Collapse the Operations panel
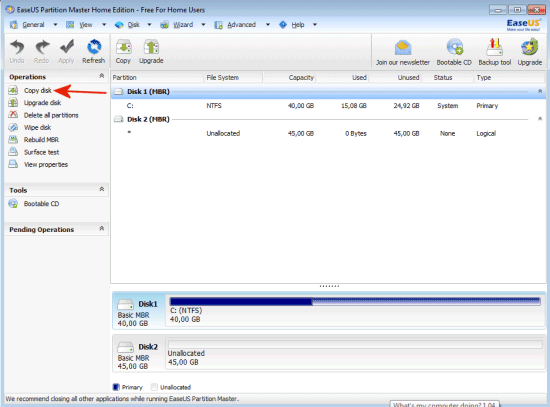Image resolution: width=550 pixels, height=407 pixels. [102, 76]
